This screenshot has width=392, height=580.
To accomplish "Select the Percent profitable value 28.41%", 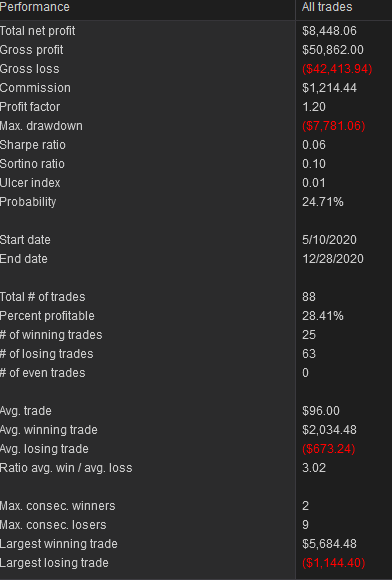I will pyautogui.click(x=322, y=316).
